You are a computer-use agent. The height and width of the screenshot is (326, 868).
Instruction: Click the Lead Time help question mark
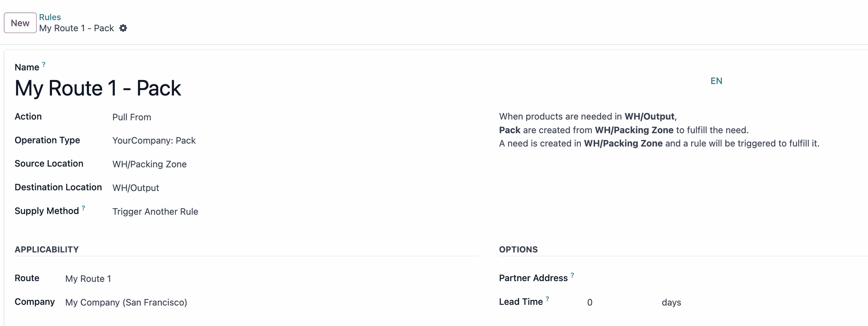(547, 299)
